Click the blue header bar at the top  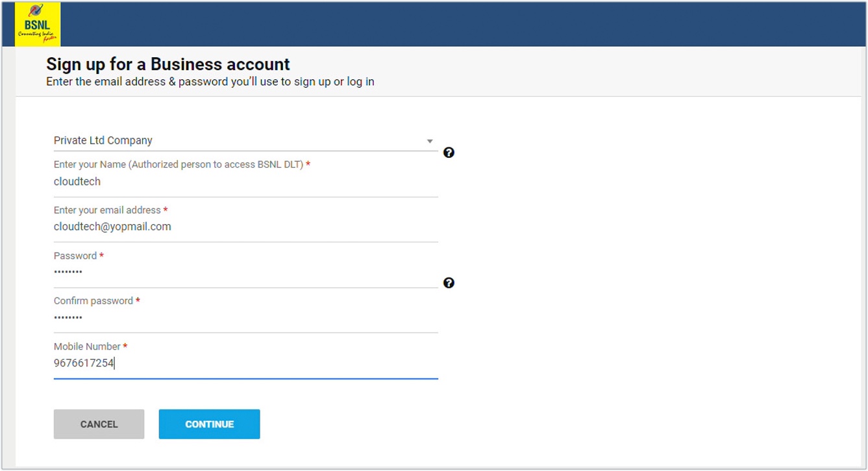point(454,23)
